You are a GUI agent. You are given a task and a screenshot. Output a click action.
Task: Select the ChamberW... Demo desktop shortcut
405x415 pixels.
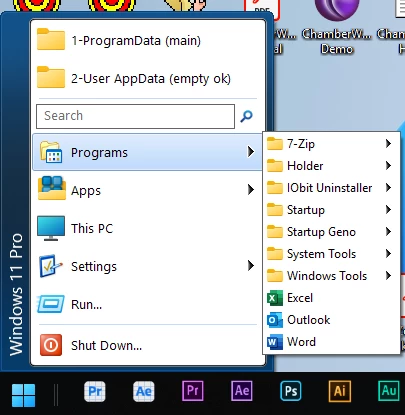[x=337, y=27]
